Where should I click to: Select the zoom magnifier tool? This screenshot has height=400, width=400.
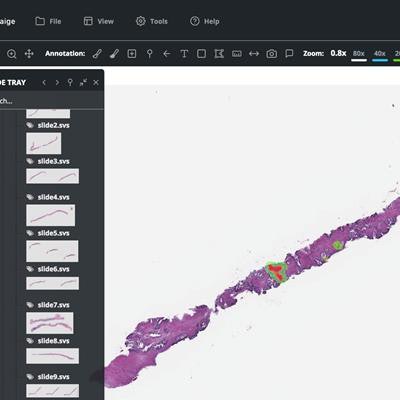12,54
